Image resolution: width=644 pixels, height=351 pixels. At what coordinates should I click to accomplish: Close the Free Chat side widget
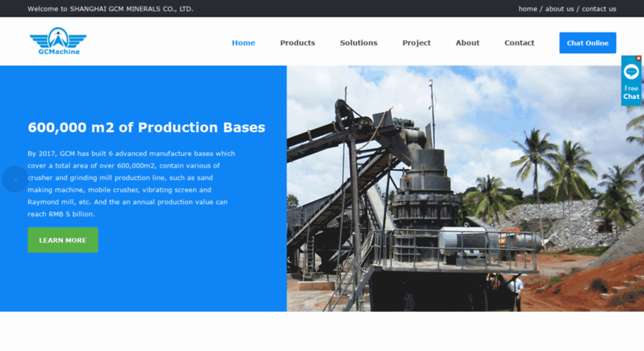[x=638, y=58]
